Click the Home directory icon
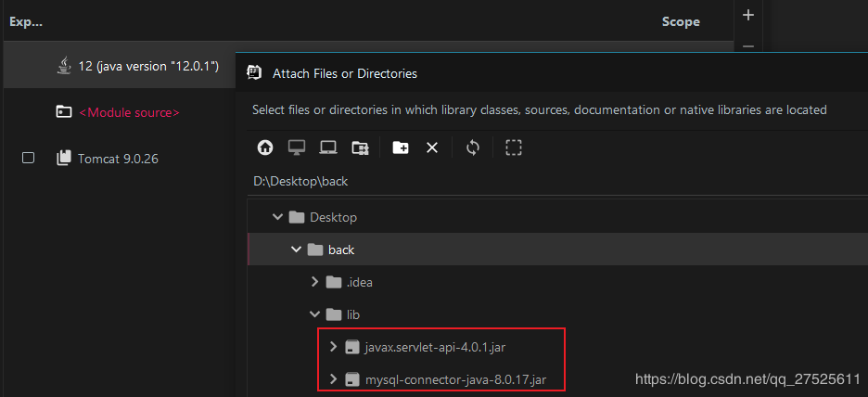Viewport: 868px width, 397px height. tap(265, 147)
